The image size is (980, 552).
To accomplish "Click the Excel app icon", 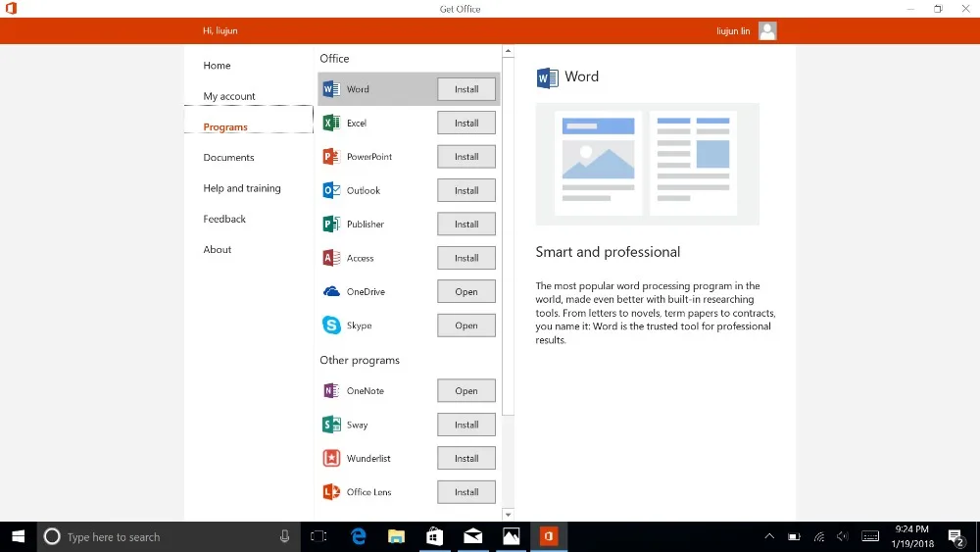I will (331, 123).
